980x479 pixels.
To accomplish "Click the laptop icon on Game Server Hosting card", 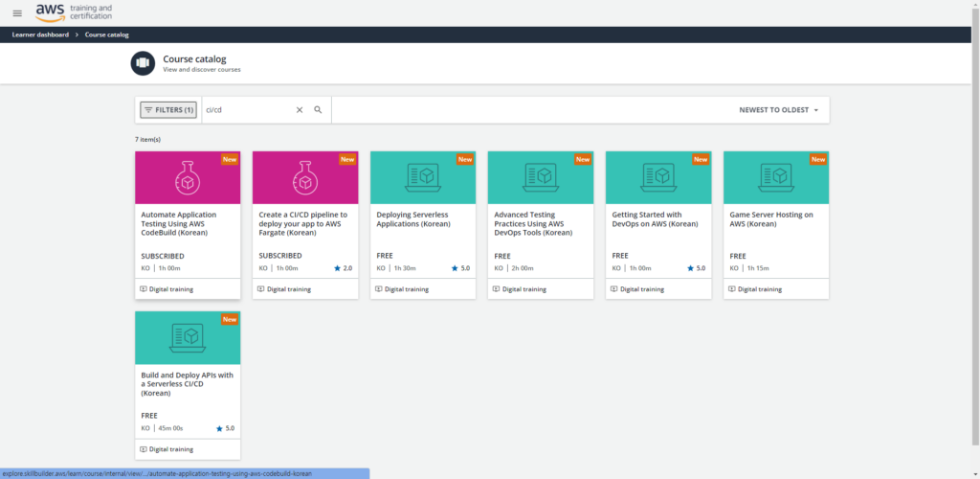I will point(776,177).
